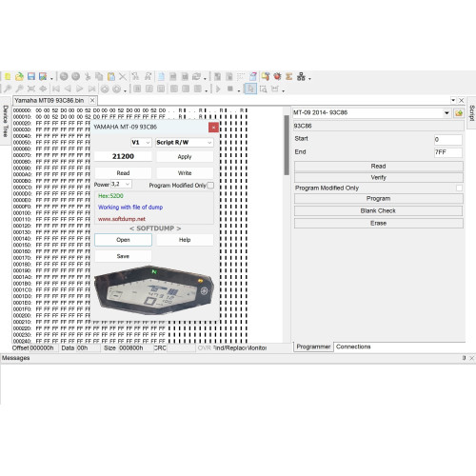Select the pointer cursor tool in toolbar

click(x=250, y=89)
